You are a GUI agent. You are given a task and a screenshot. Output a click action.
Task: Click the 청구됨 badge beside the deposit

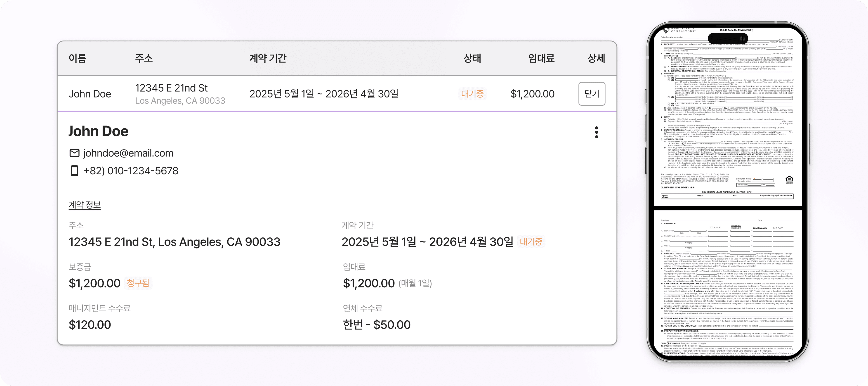pos(138,283)
